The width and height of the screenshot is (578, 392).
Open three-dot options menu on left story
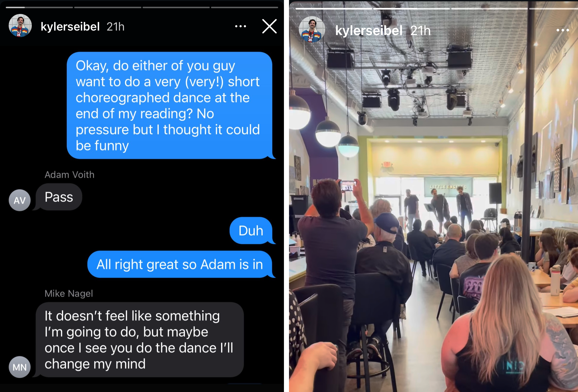(x=241, y=26)
